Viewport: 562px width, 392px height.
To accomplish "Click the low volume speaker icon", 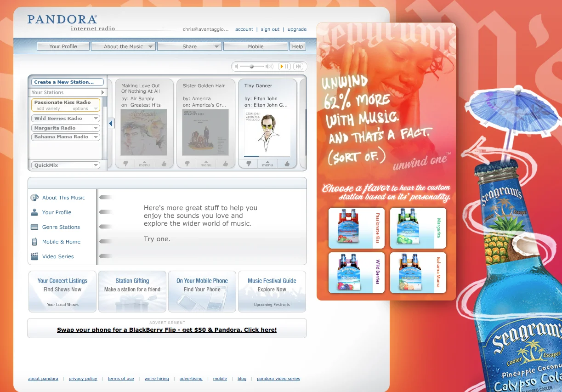I will (x=237, y=67).
